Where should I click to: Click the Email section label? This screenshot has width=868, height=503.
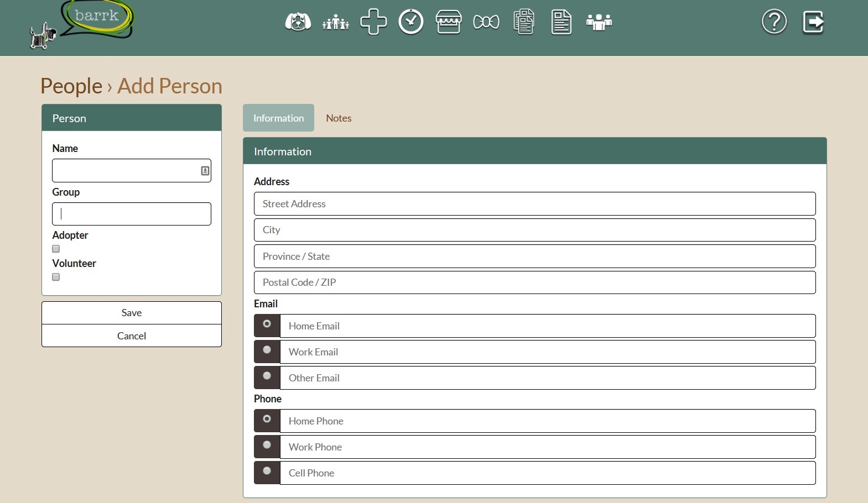(266, 303)
